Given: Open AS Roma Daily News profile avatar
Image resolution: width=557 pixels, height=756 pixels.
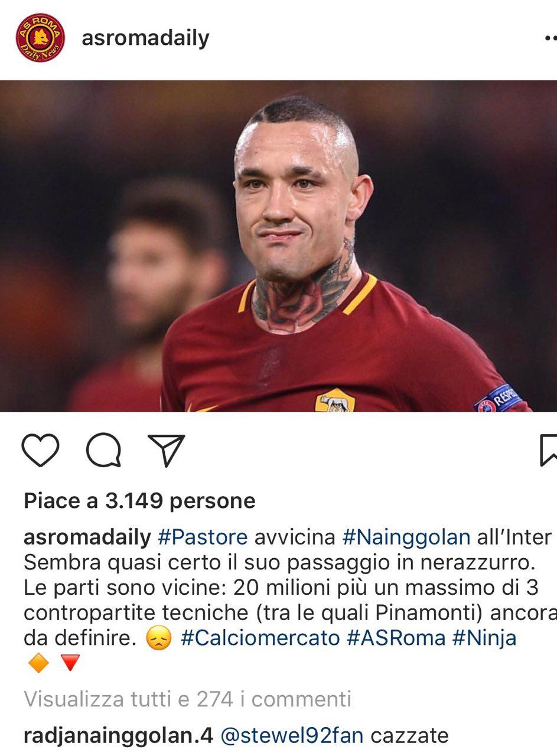Looking at the screenshot, I should pyautogui.click(x=40, y=38).
